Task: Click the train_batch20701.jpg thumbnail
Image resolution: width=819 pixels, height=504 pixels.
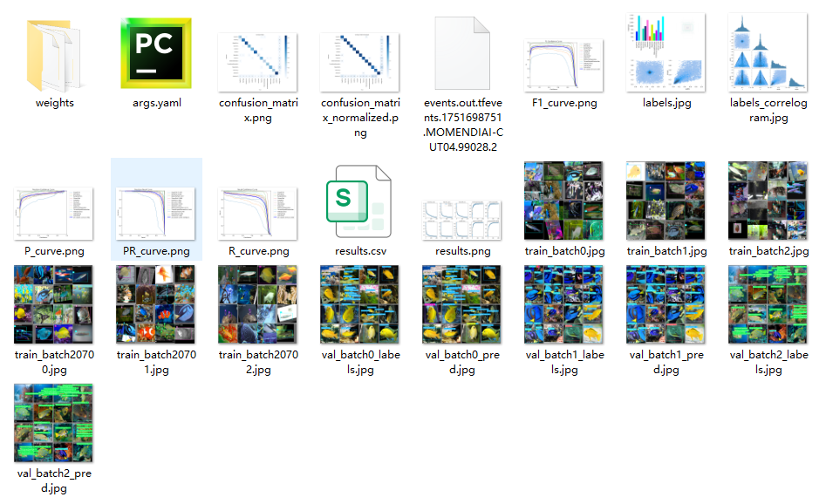Action: (155, 304)
